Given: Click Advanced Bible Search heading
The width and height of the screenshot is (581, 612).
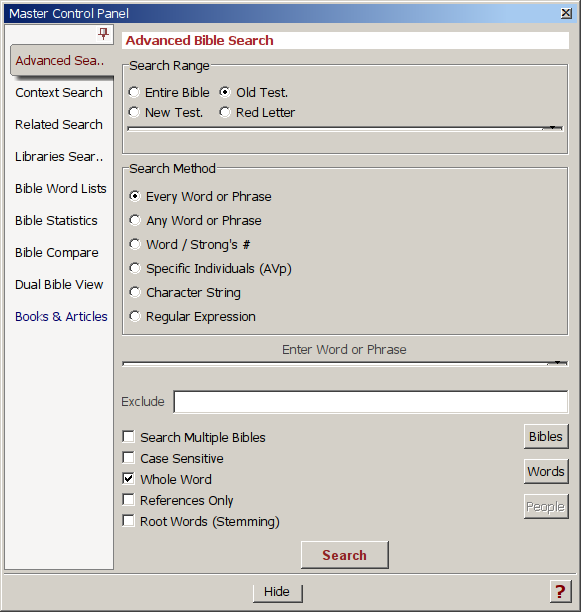Looking at the screenshot, I should coord(199,40).
